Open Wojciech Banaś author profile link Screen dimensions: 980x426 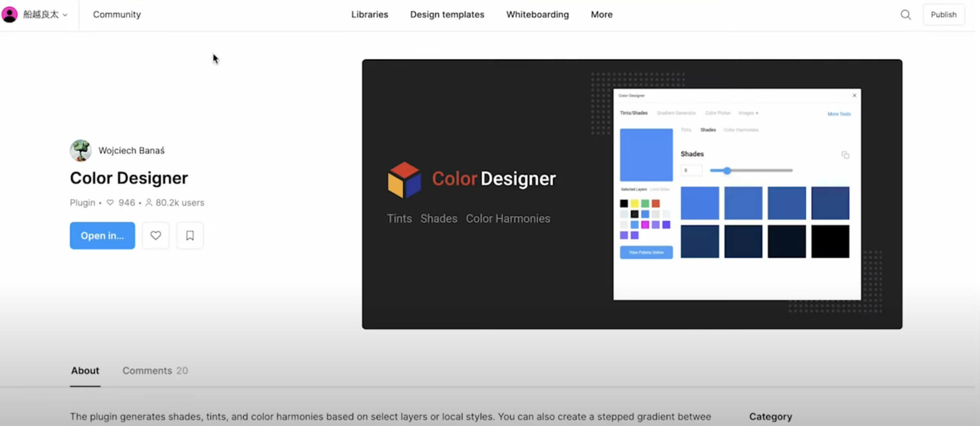(x=132, y=151)
